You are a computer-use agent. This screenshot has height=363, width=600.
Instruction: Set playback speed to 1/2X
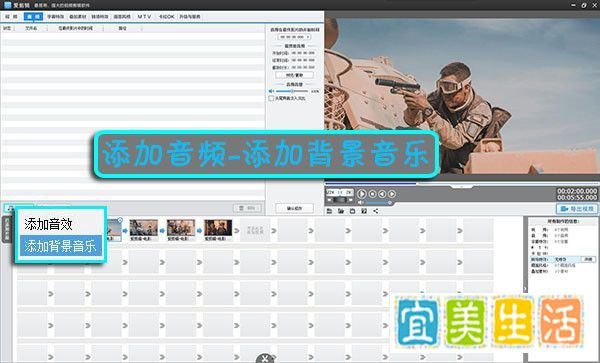(331, 192)
